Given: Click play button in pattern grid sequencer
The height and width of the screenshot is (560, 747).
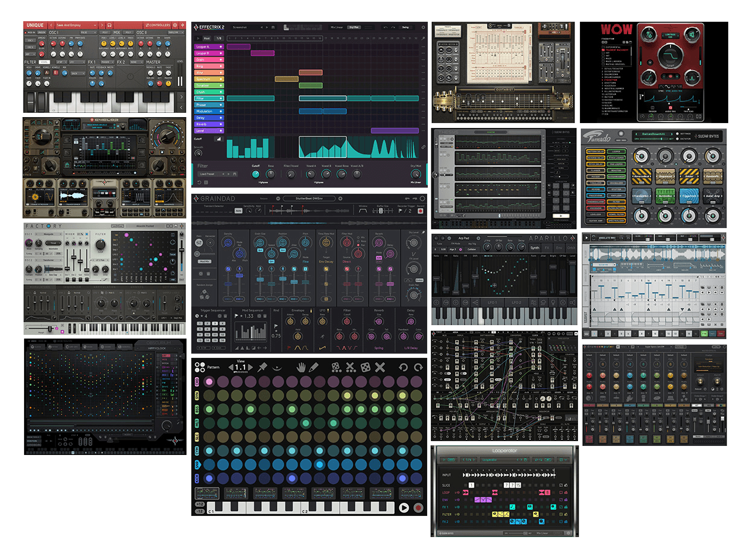Looking at the screenshot, I should coord(404,508).
